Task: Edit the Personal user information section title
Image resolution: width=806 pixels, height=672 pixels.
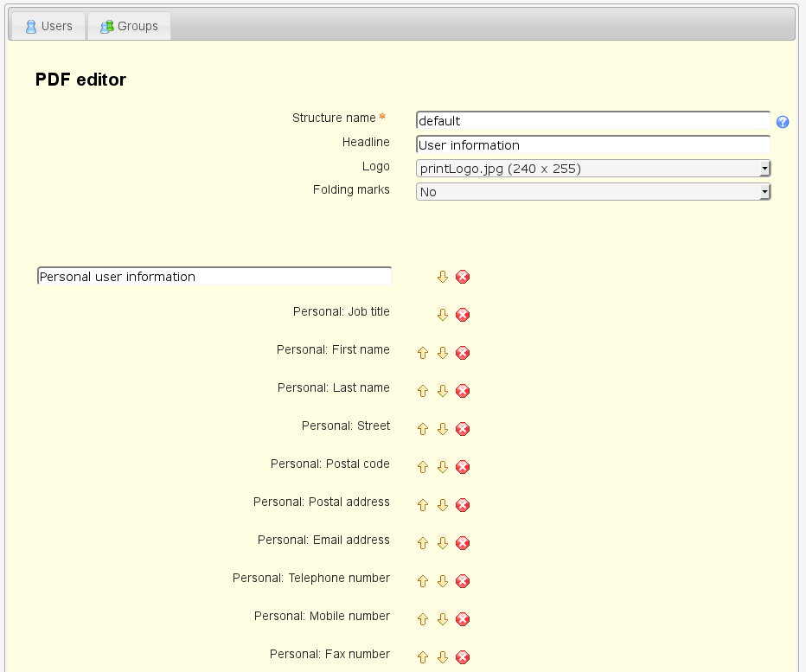Action: [x=214, y=277]
